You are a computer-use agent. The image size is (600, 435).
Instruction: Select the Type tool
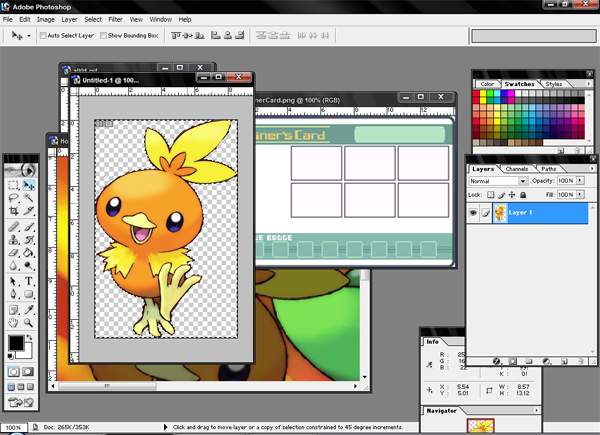[29, 281]
